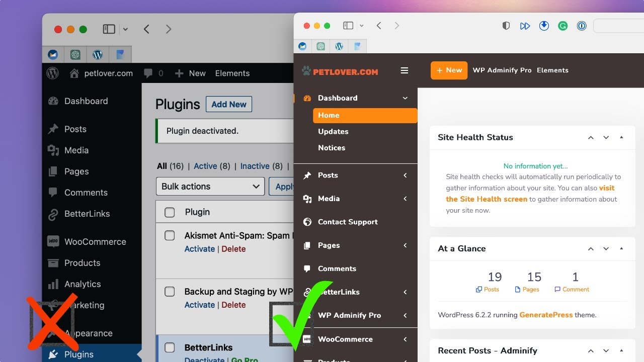The width and height of the screenshot is (644, 362).
Task: Move Recent Posts - Adminify widget up
Action: [x=591, y=350]
